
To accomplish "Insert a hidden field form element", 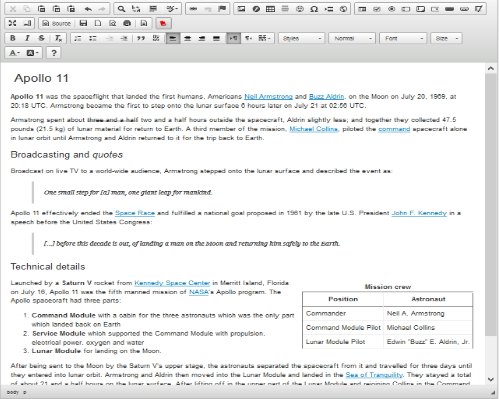I will pyautogui.click(x=479, y=9).
